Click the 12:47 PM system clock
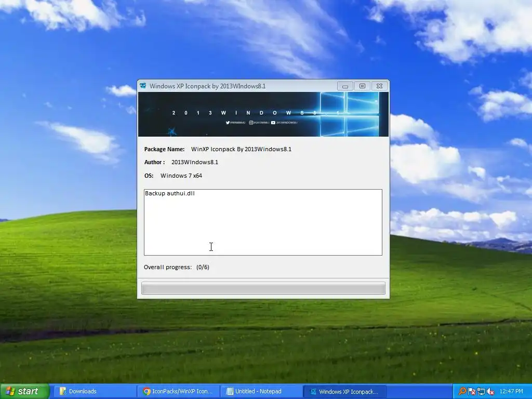 [511, 391]
